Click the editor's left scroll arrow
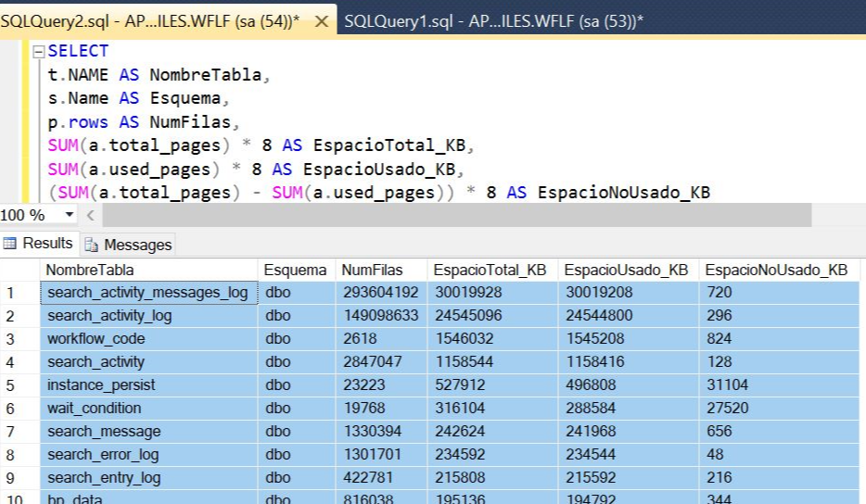Image resolution: width=866 pixels, height=504 pixels. [91, 215]
